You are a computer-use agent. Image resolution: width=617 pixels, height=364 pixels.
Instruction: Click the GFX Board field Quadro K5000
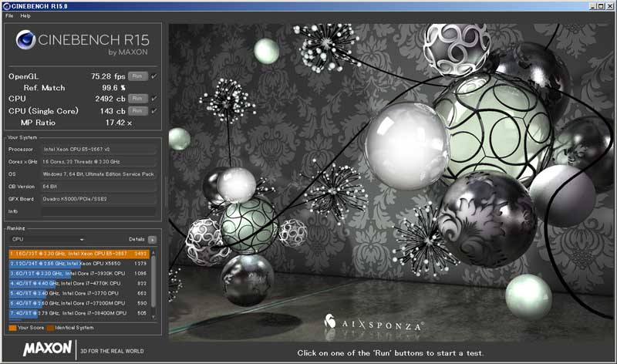99,199
